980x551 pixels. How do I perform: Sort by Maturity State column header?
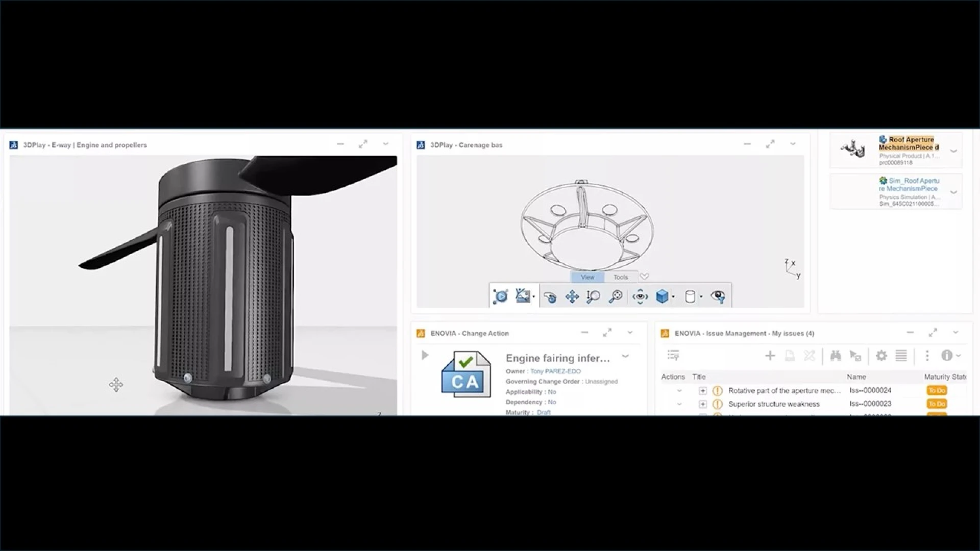point(945,377)
